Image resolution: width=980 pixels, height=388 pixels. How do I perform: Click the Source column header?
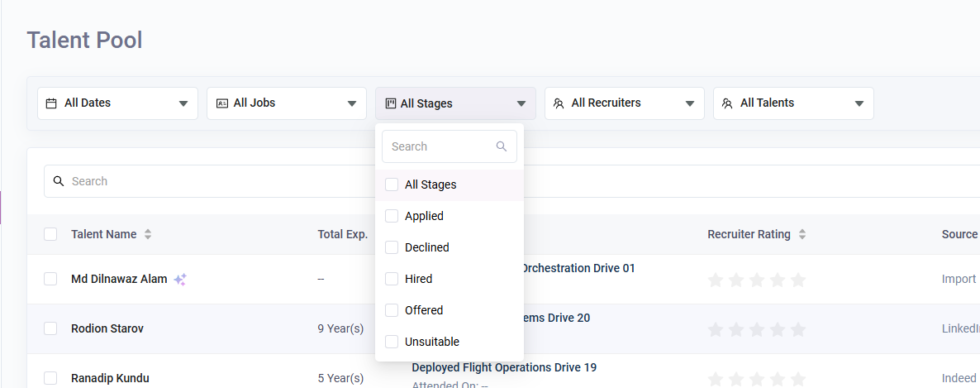coord(959,234)
